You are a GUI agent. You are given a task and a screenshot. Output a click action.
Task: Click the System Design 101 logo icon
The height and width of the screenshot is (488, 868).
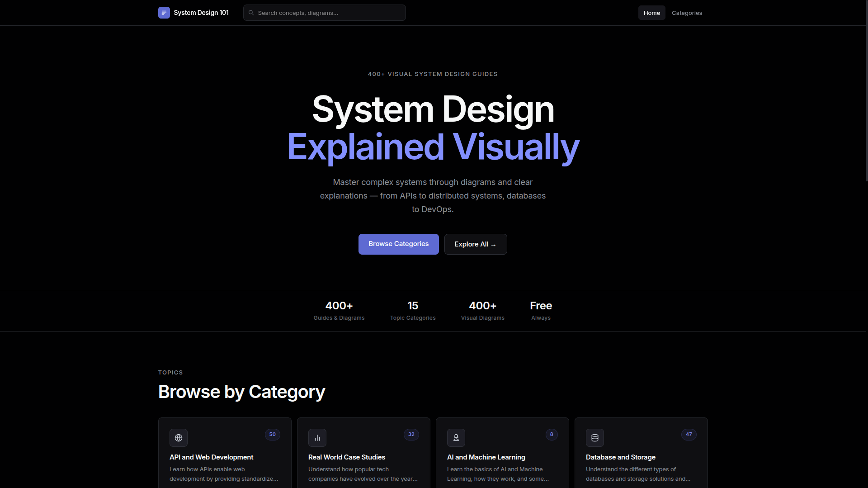[164, 13]
